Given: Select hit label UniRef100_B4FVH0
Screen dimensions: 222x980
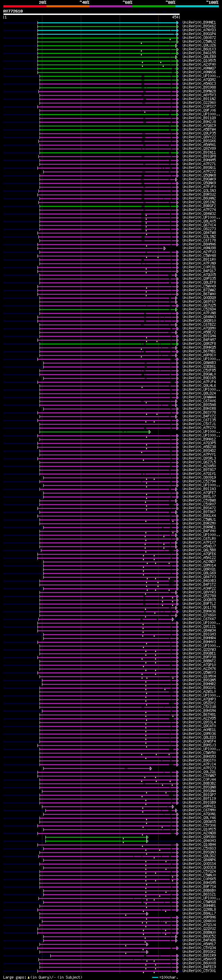Looking at the screenshot, I should click(199, 531).
